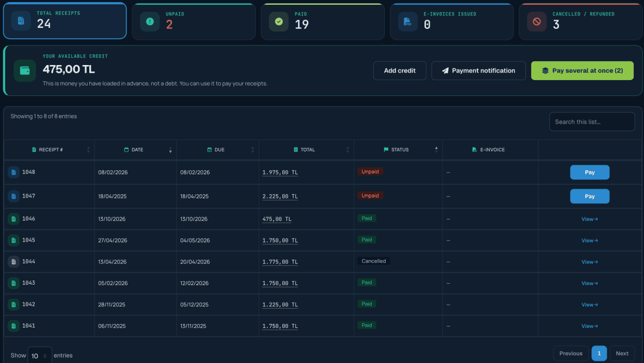Filter by the Unpaid summary card
Image resolution: width=644 pixels, height=363 pixels.
tap(194, 21)
